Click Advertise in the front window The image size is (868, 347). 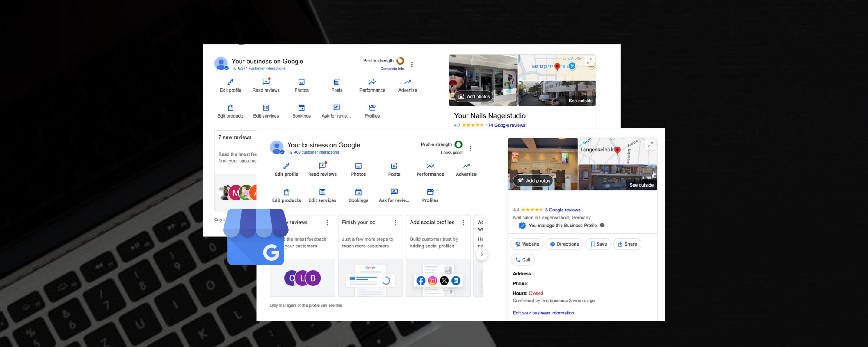point(466,170)
